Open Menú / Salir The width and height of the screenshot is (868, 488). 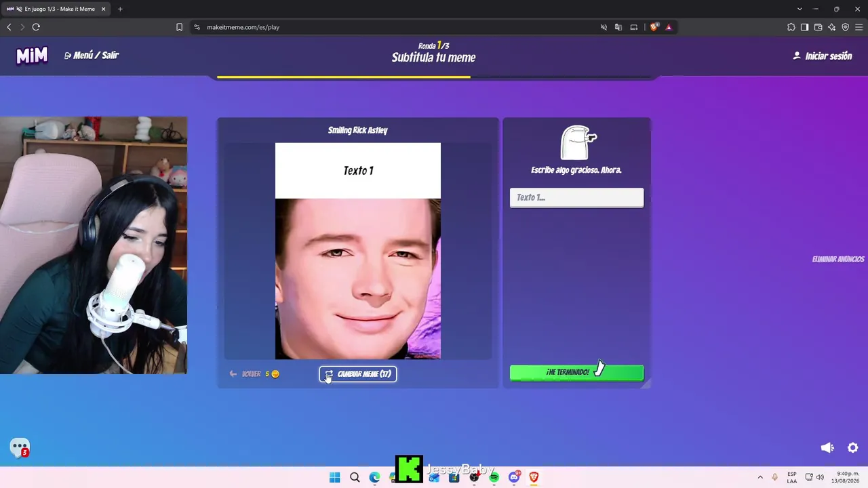pyautogui.click(x=92, y=56)
